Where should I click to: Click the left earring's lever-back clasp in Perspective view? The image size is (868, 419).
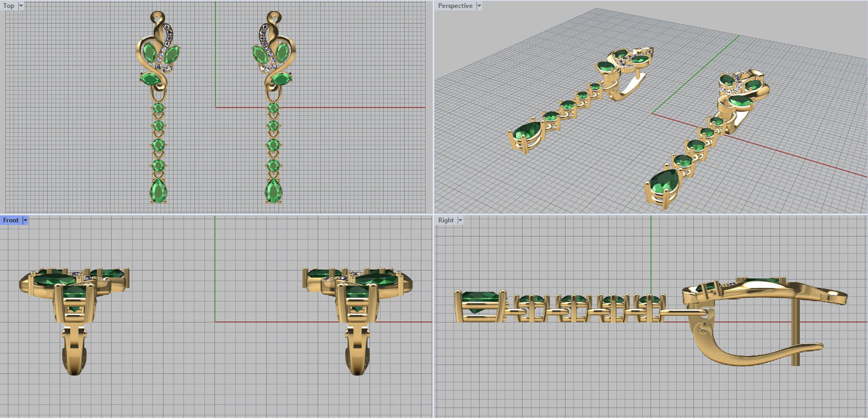[628, 87]
